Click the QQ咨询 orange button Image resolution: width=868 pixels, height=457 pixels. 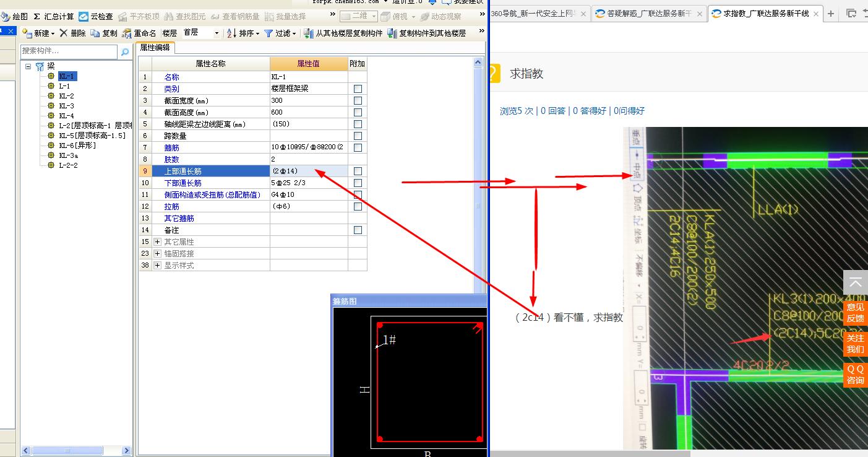[x=856, y=375]
